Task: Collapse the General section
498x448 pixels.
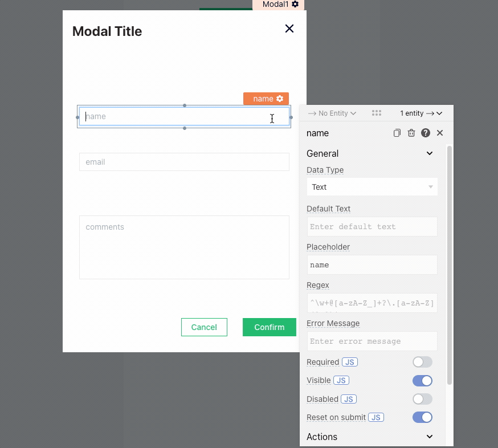Action: (430, 153)
